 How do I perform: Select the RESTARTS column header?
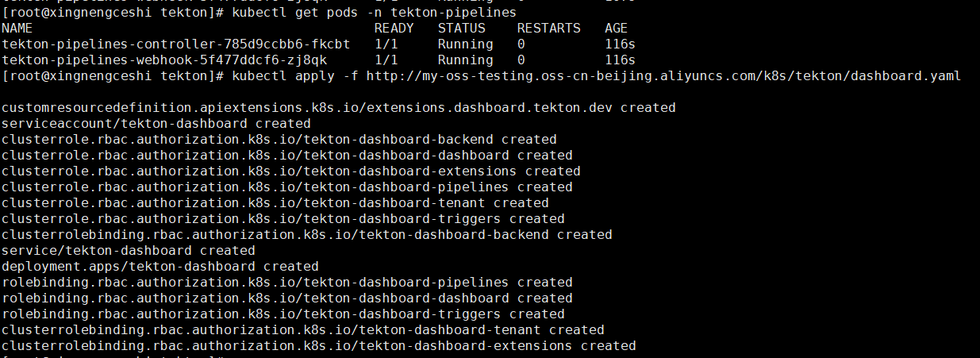click(549, 29)
